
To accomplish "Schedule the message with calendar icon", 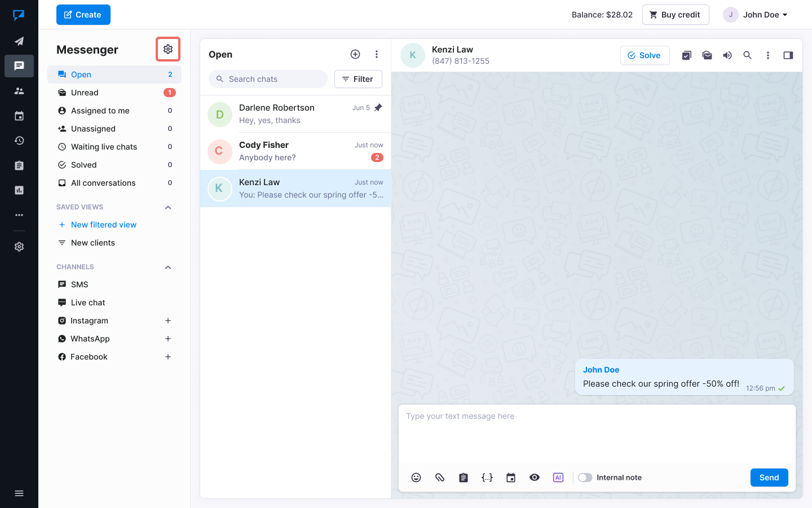I will coord(511,478).
